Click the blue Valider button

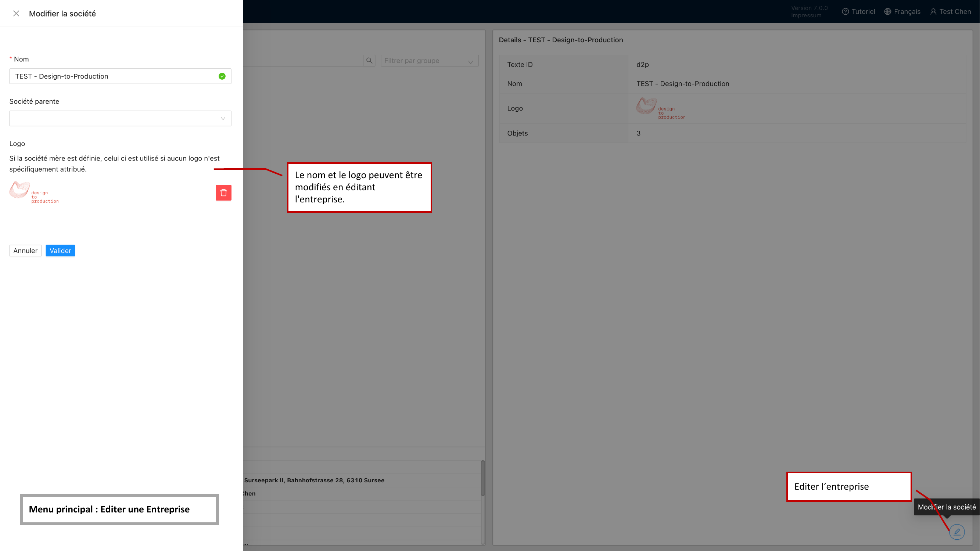[x=60, y=250]
